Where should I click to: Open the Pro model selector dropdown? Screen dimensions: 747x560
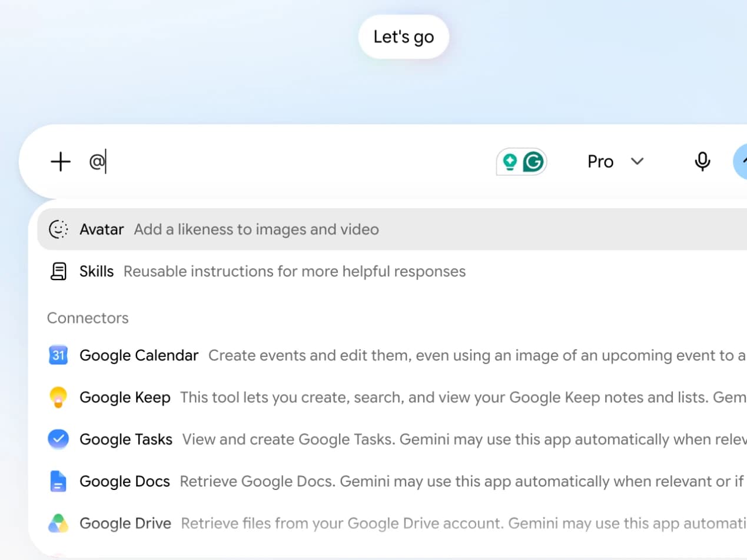click(616, 161)
